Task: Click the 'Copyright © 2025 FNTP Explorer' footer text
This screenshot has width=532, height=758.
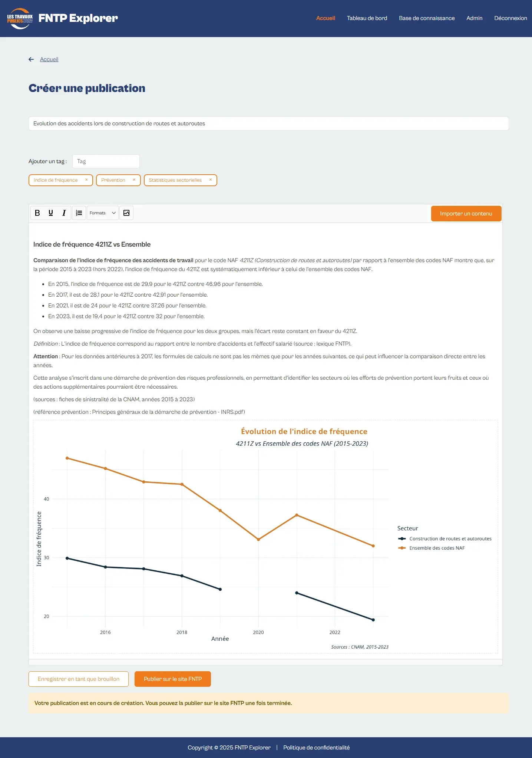Action: [x=229, y=748]
